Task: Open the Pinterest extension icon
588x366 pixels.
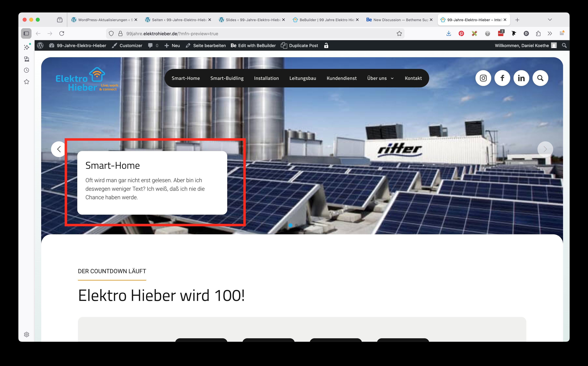Action: 461,34
